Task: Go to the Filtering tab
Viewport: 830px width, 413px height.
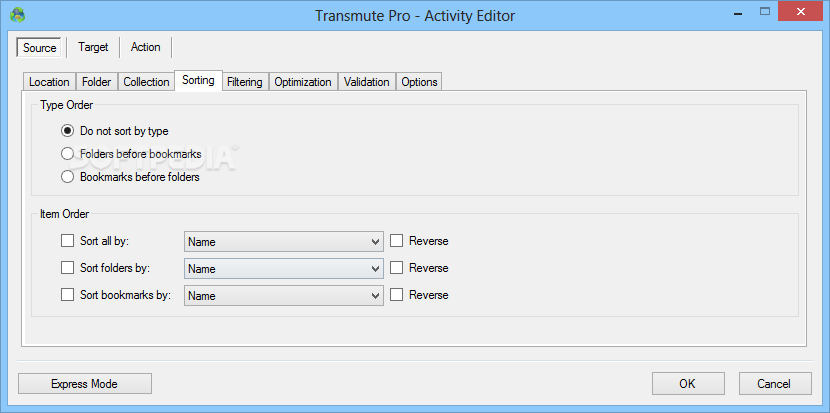Action: 245,82
